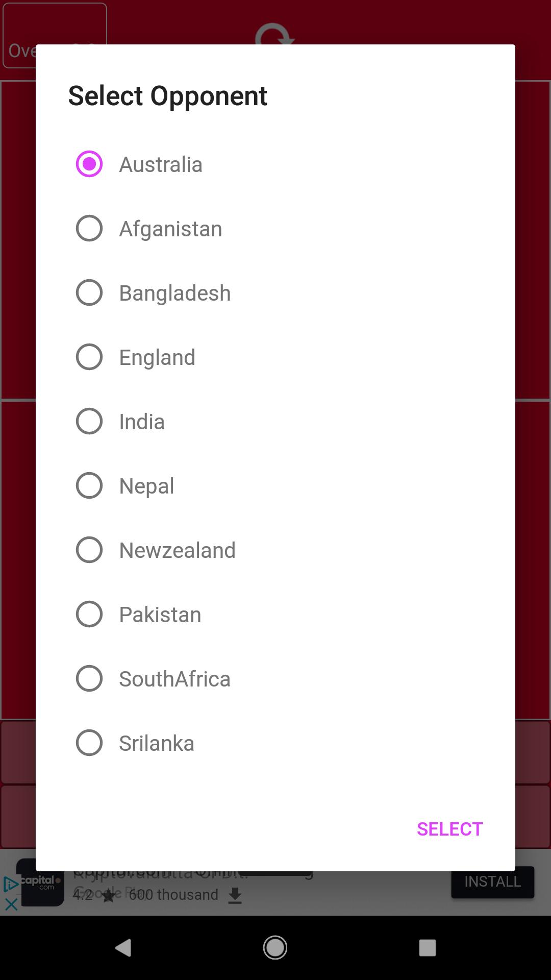Select the Australia radio button
Screen dimensions: 551x980
(89, 164)
